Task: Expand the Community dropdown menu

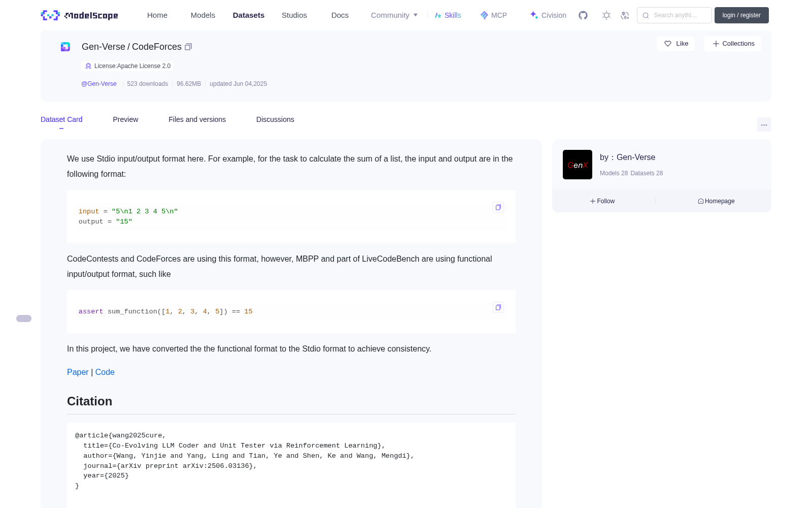Action: pos(394,15)
